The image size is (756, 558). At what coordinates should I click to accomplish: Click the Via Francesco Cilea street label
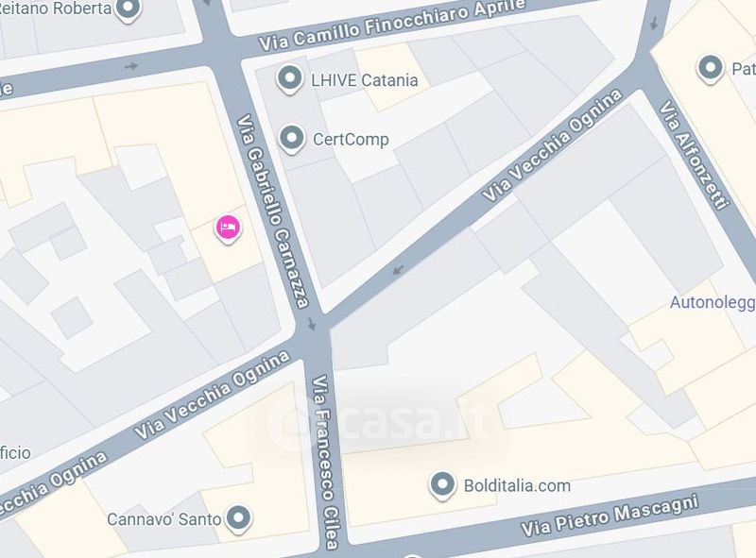[324, 462]
